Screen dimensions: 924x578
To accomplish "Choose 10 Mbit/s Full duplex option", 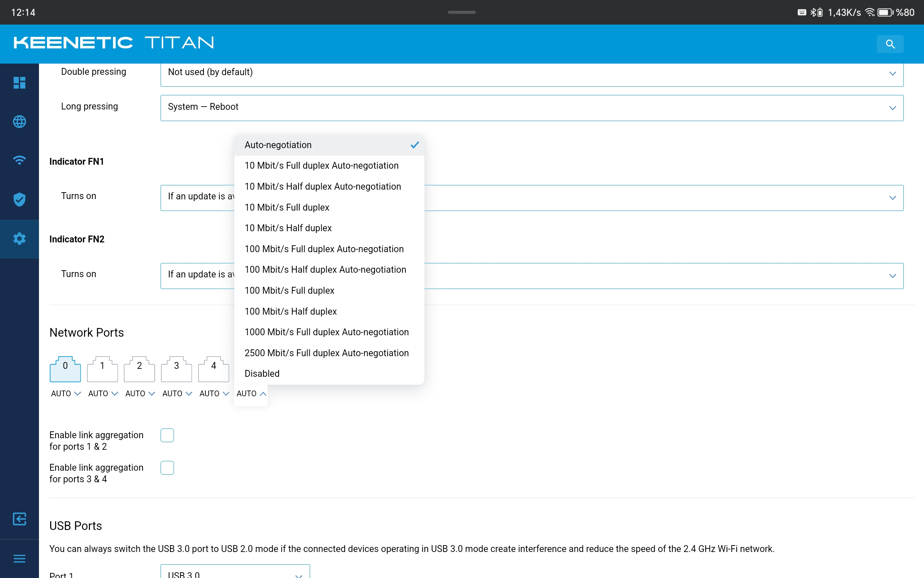I will [329, 207].
